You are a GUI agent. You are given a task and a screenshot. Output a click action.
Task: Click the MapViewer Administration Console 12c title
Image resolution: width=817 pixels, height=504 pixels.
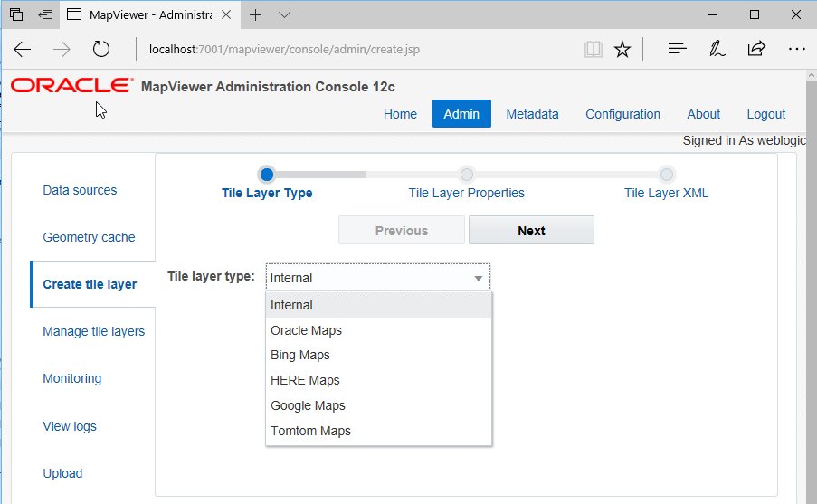tap(268, 87)
